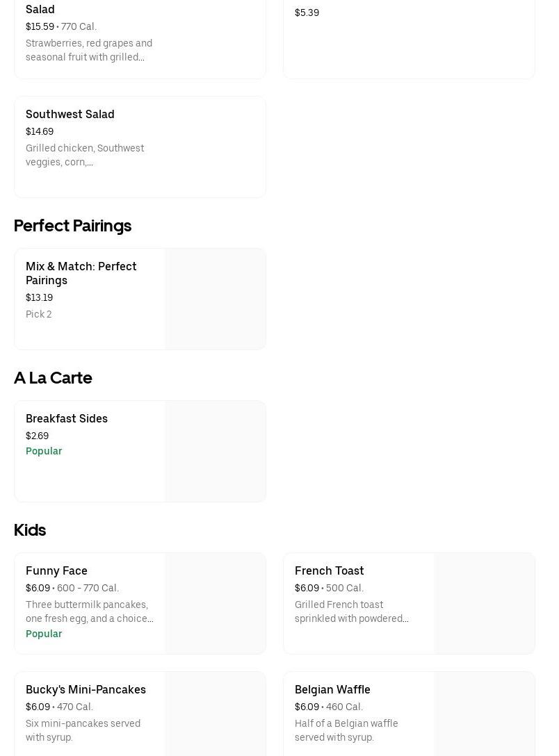Select Mix & Match: Perfect Pairings card

click(x=140, y=299)
